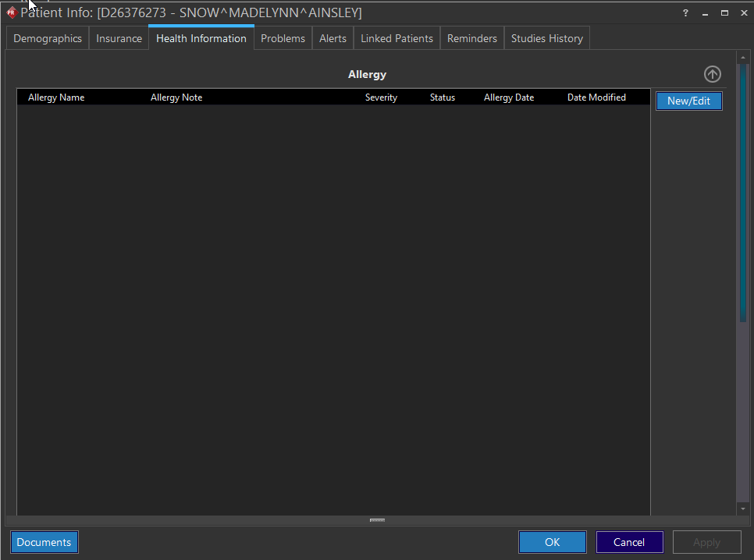This screenshot has width=754, height=560.
Task: Click the application logo in title bar
Action: pyautogui.click(x=11, y=12)
